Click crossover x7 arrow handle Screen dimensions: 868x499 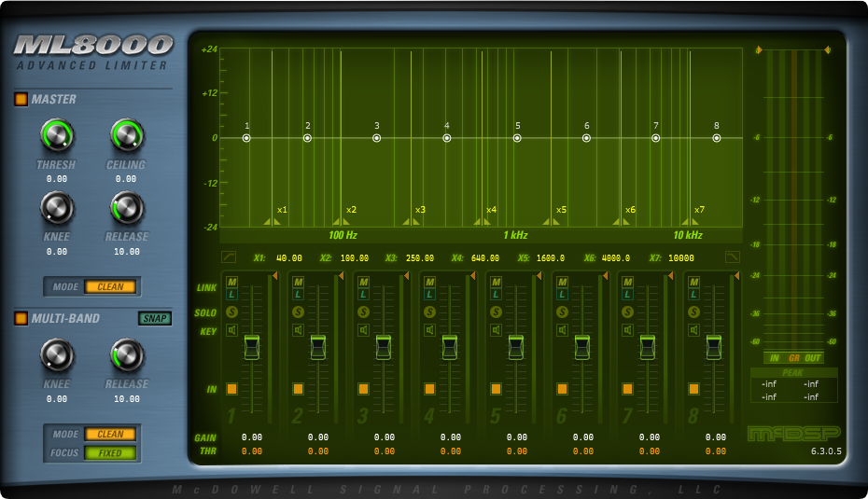pos(690,222)
